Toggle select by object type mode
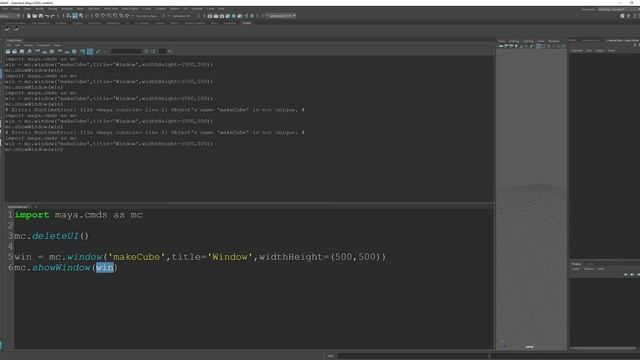Viewport: 640px width, 360px height. tap(75, 16)
